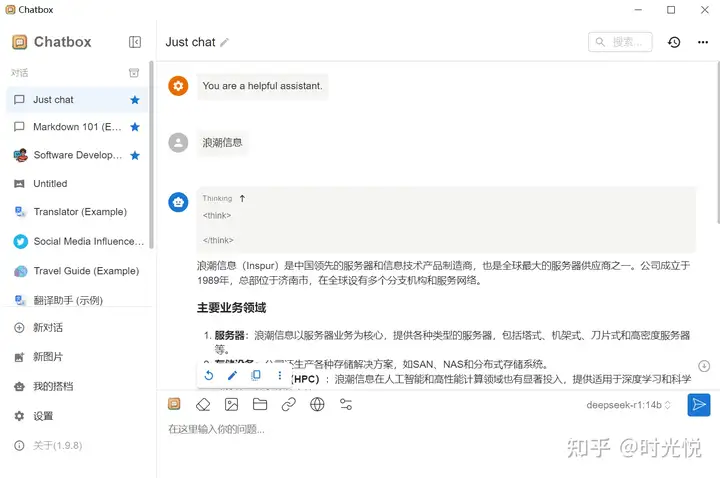The width and height of the screenshot is (720, 478).
Task: Copy the message with copy icon
Action: [x=256, y=376]
